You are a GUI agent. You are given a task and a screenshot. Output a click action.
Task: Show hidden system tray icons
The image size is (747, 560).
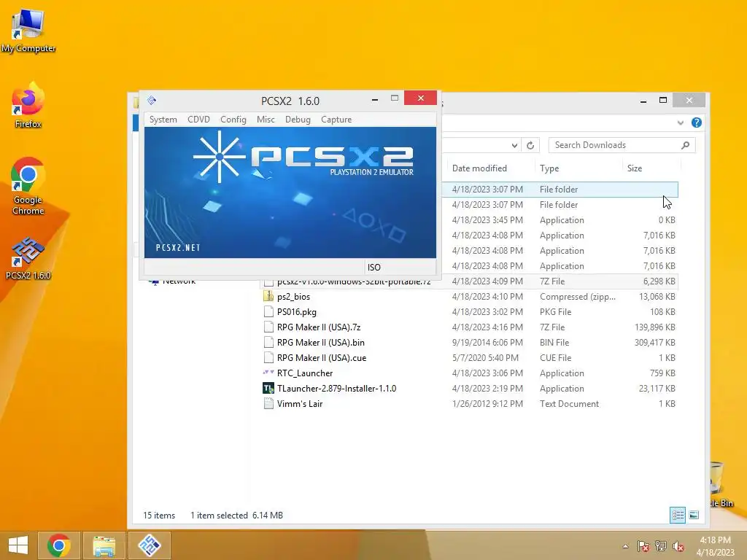click(x=625, y=546)
